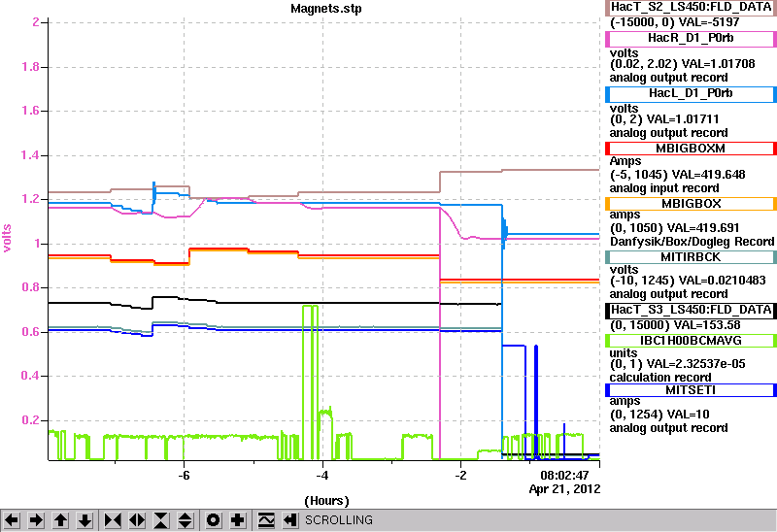Pan the plot right with the right arrow
Image resolution: width=777 pixels, height=532 pixels.
tap(36, 520)
